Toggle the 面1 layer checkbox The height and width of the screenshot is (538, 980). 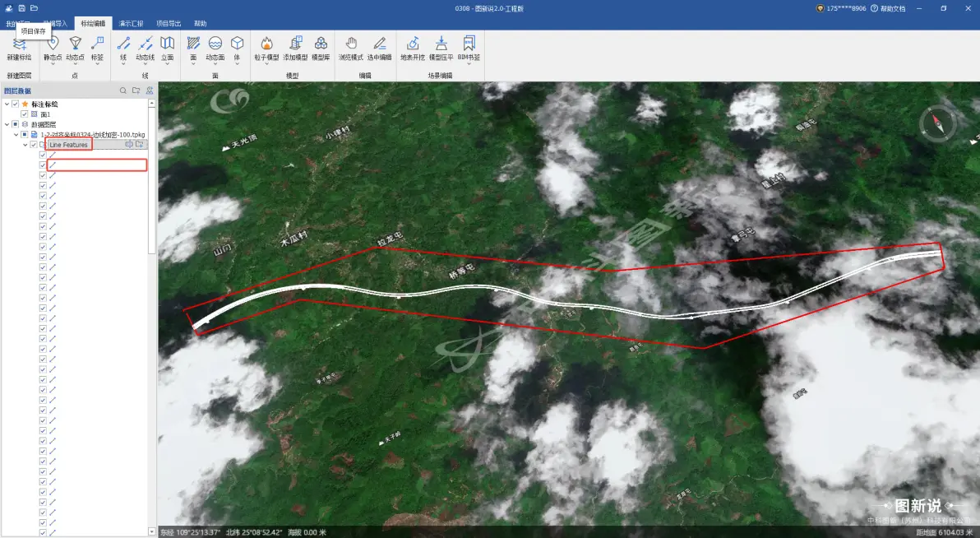click(x=25, y=114)
